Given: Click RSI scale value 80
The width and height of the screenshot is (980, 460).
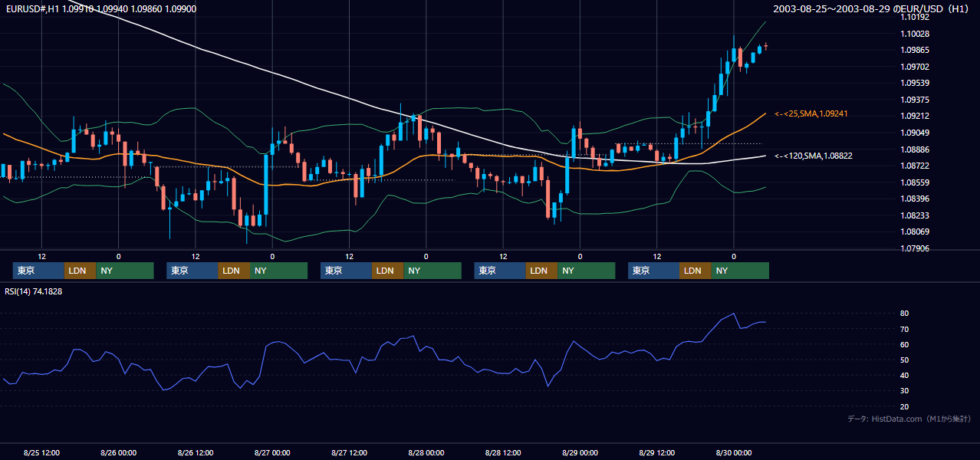Looking at the screenshot, I should coord(905,314).
